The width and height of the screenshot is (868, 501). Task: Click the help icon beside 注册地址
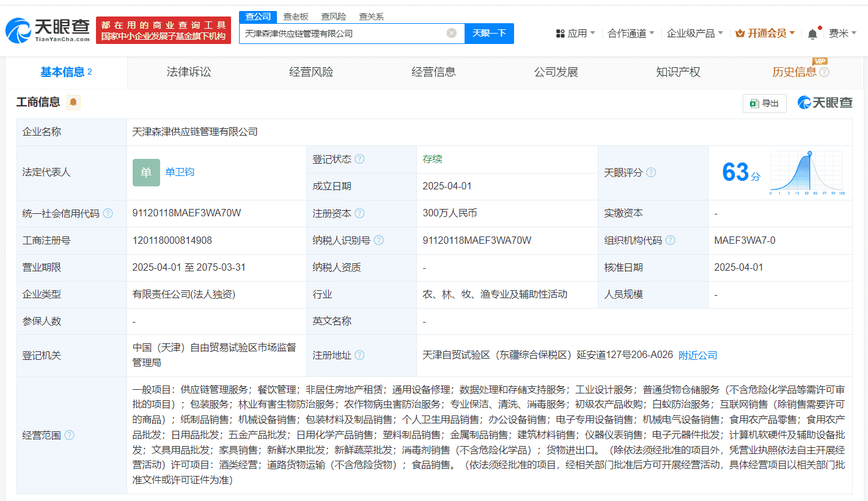tap(361, 355)
